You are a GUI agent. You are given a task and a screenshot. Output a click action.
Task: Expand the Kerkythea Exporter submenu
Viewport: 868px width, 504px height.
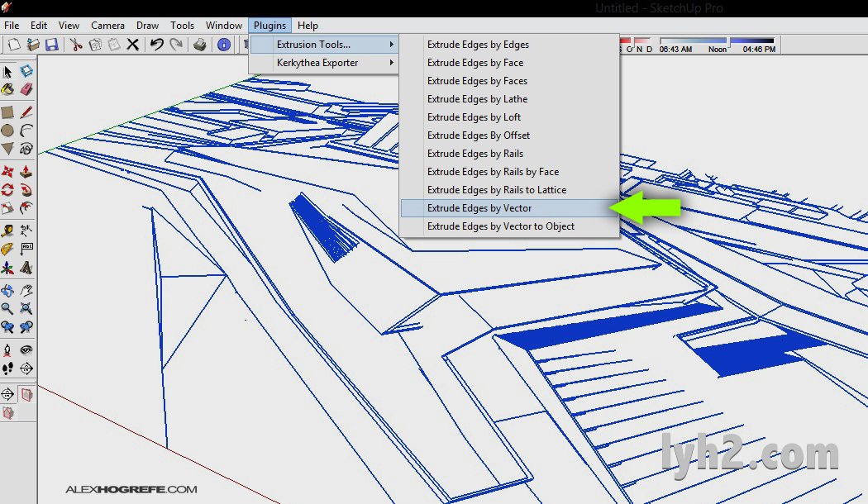tap(324, 63)
